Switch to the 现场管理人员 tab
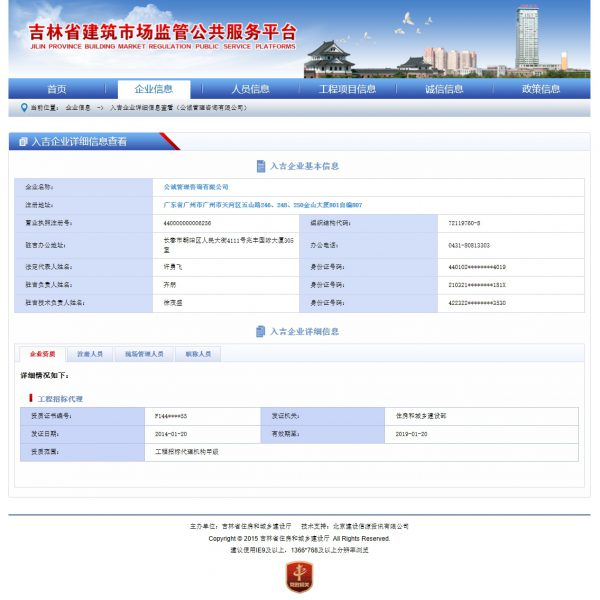Screen dimensions: 600x600 144,354
